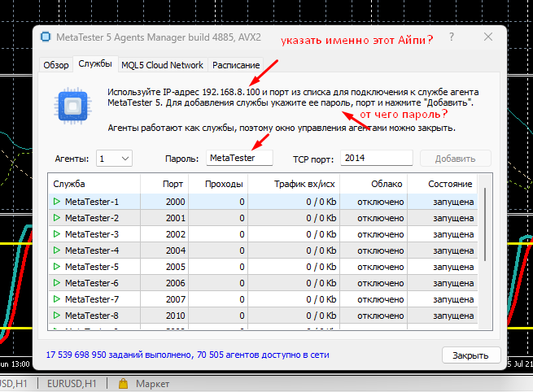The width and height of the screenshot is (533, 392).
Task: Click the 0 / 0 Kb traffic for MetaTester-6
Action: pos(321,283)
